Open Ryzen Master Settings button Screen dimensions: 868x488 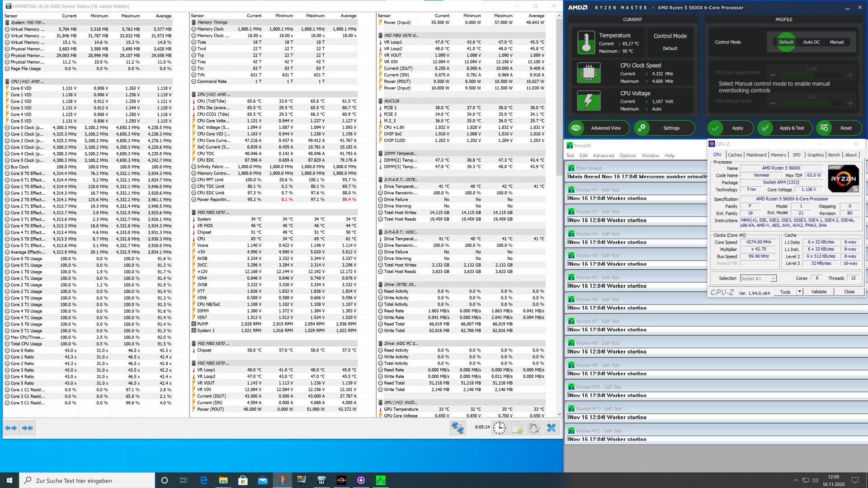[664, 128]
